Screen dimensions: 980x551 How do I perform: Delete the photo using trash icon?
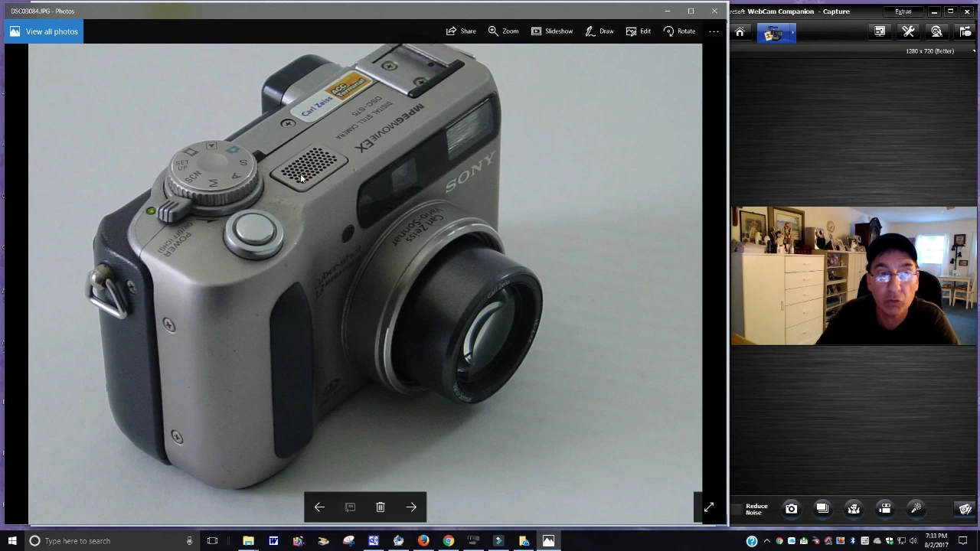(381, 507)
